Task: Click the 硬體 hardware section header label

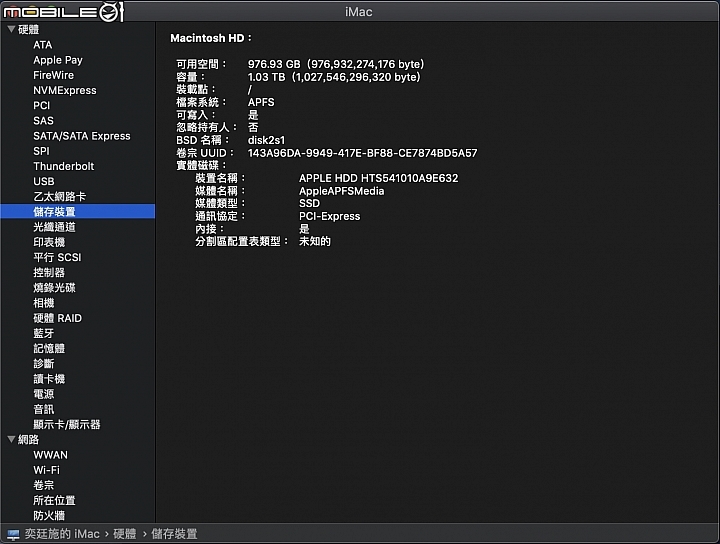Action: pos(28,29)
